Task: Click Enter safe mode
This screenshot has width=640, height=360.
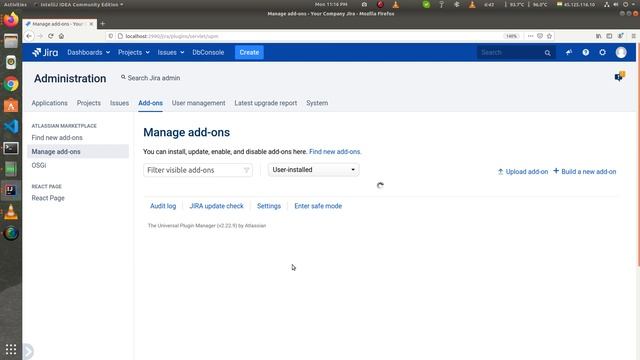Action: [x=318, y=206]
